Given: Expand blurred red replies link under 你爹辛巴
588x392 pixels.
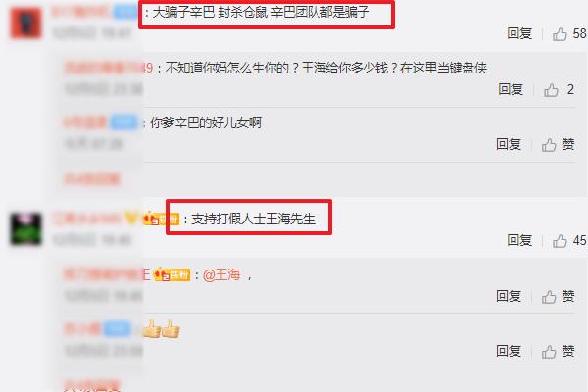Looking at the screenshot, I should [x=92, y=179].
